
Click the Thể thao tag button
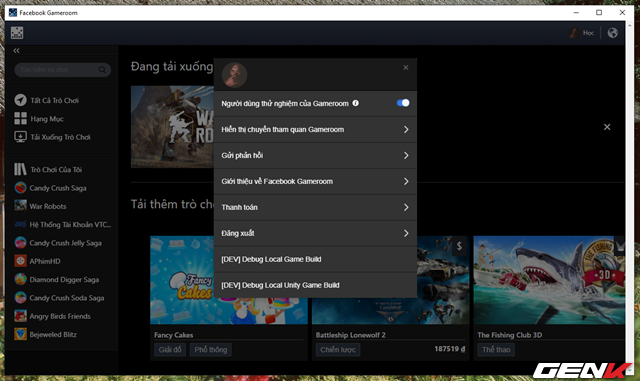496,350
